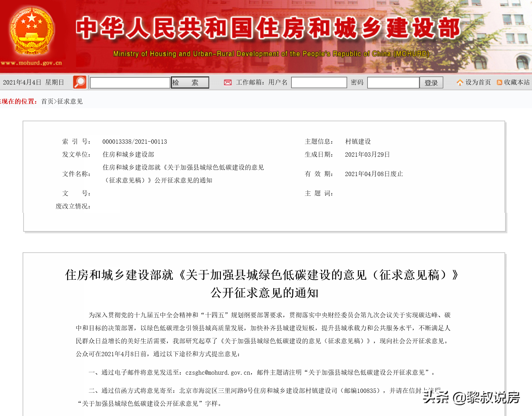Click the 主题词 label
Screen dimensions: 532x416
tap(319, 193)
